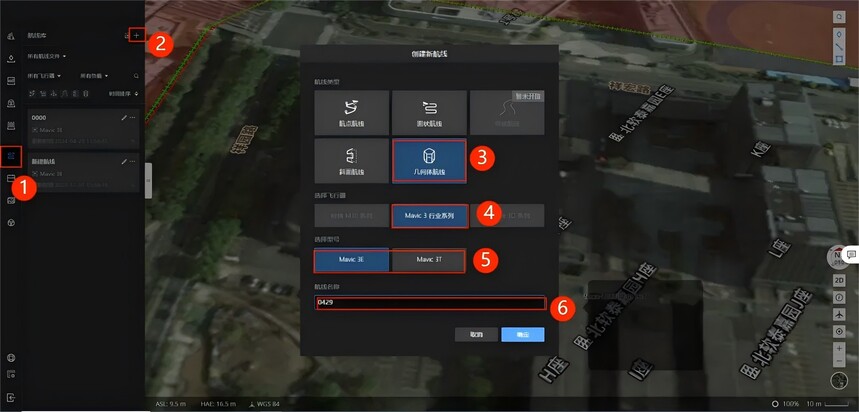
Task: Click the logout exit icon at sidebar bottom
Action: [11, 397]
